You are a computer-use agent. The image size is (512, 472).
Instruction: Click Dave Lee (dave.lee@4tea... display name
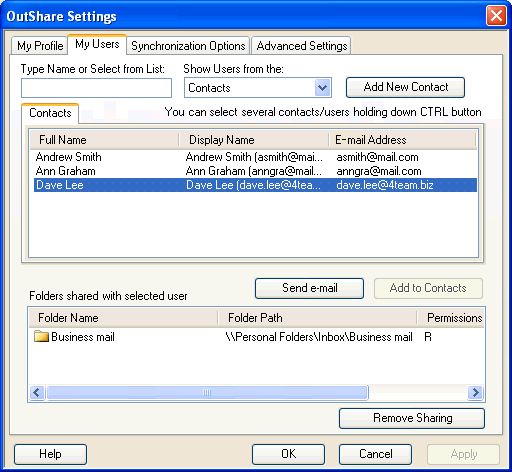253,185
